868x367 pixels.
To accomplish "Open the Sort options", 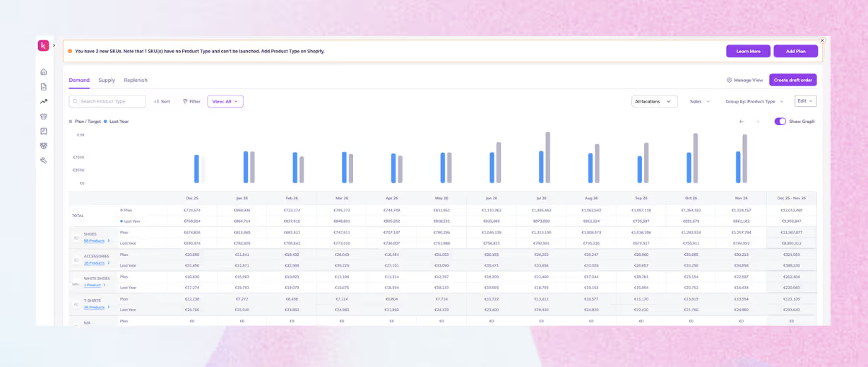I will click(x=162, y=101).
